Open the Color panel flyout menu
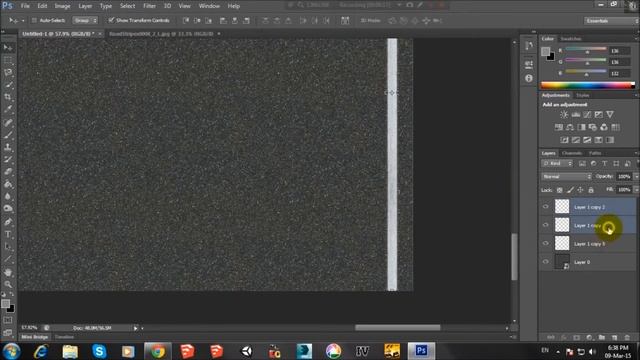Viewport: 640px width, 360px height. coord(637,39)
